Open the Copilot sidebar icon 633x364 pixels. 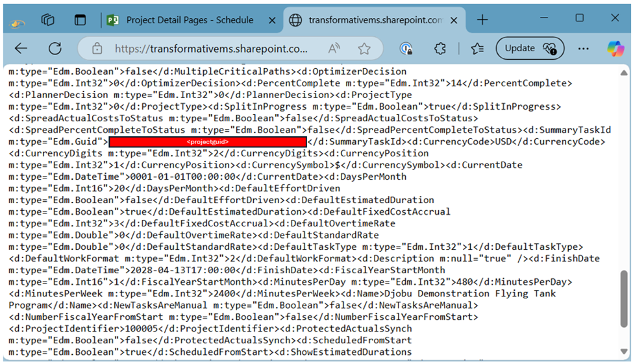point(615,49)
